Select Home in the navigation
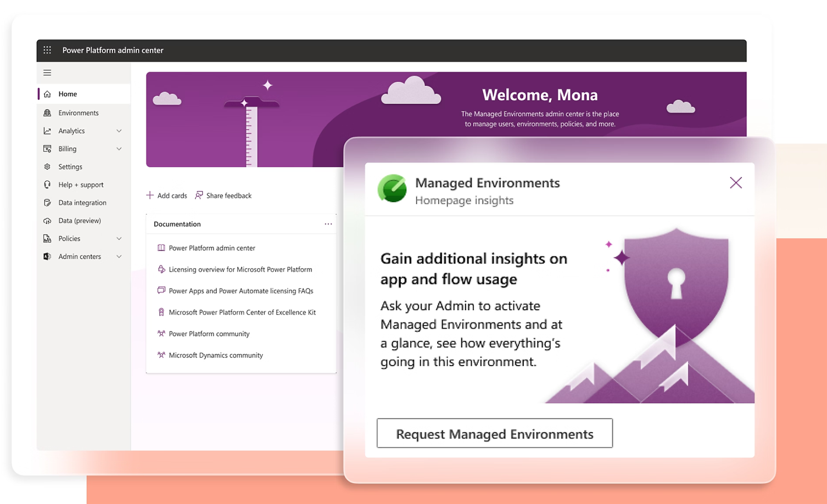 tap(84, 94)
